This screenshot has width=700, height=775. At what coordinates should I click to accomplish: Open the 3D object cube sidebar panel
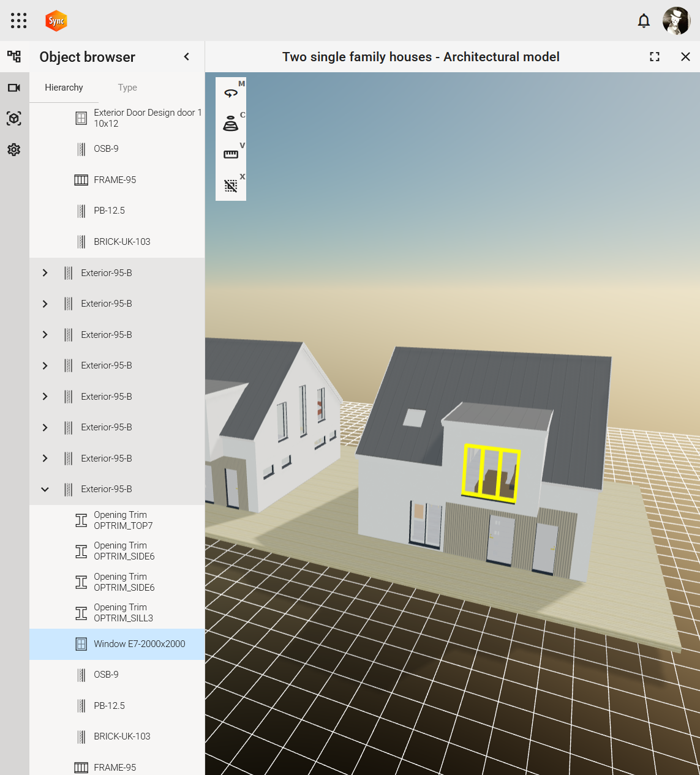tap(14, 119)
